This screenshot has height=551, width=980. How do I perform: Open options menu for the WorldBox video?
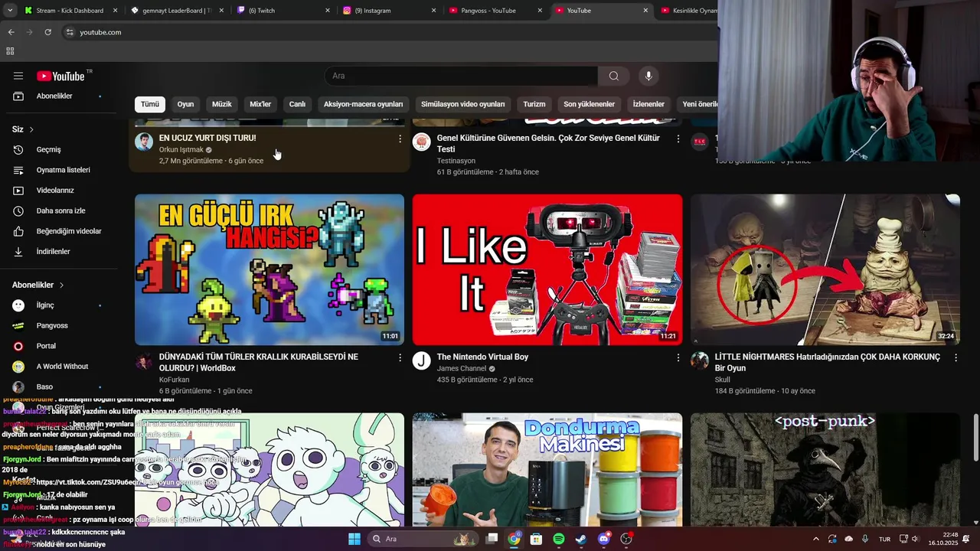pyautogui.click(x=400, y=357)
